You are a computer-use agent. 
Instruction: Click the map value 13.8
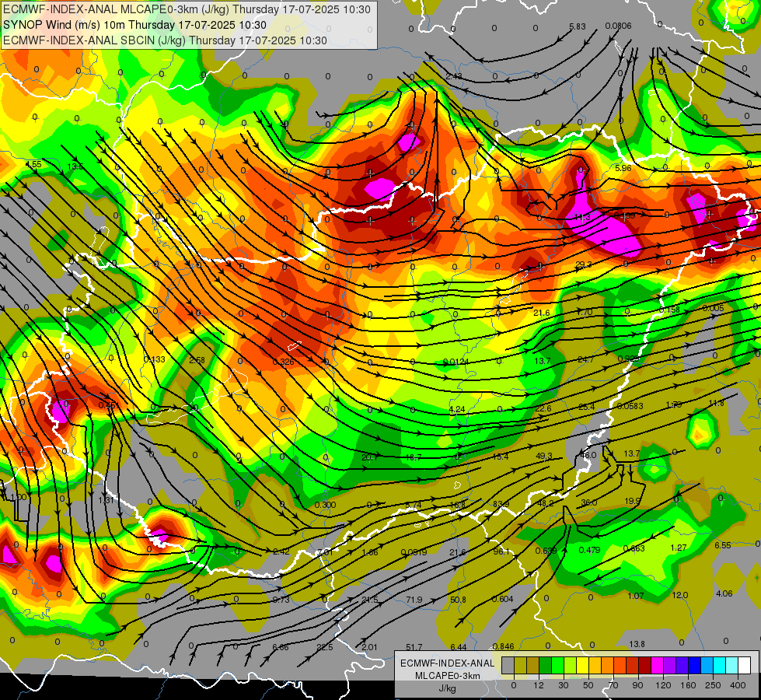(x=637, y=644)
